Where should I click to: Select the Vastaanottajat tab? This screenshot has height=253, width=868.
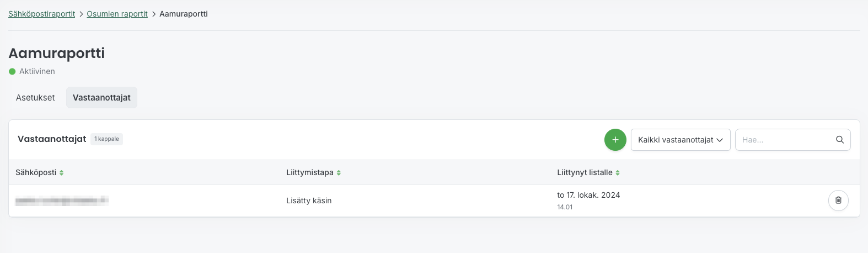pyautogui.click(x=101, y=98)
